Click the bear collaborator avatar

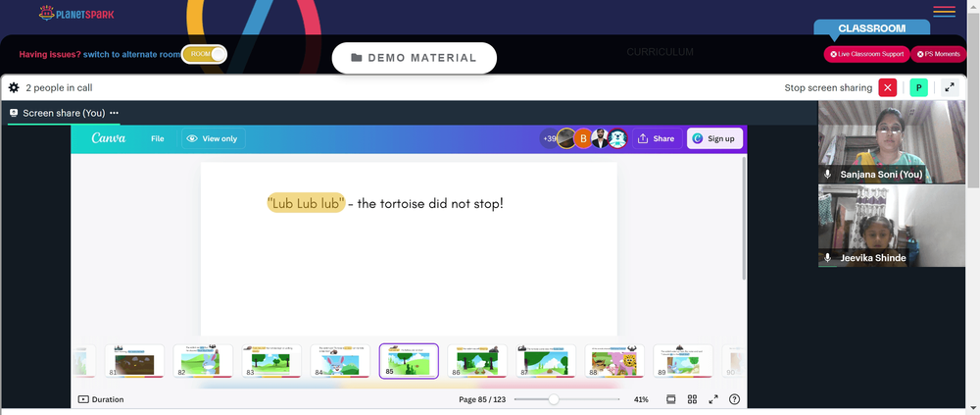[x=617, y=139]
